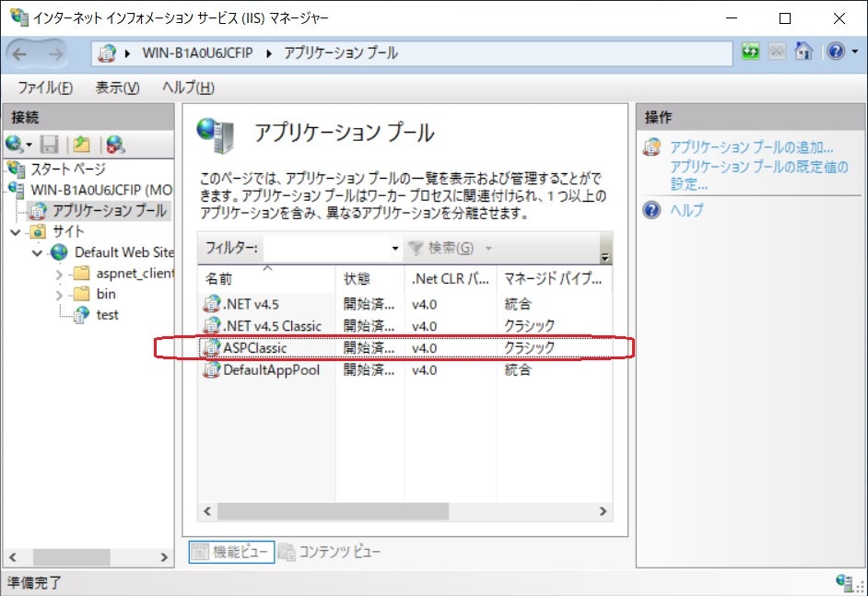Open the filter dropdown arrow

[x=394, y=248]
